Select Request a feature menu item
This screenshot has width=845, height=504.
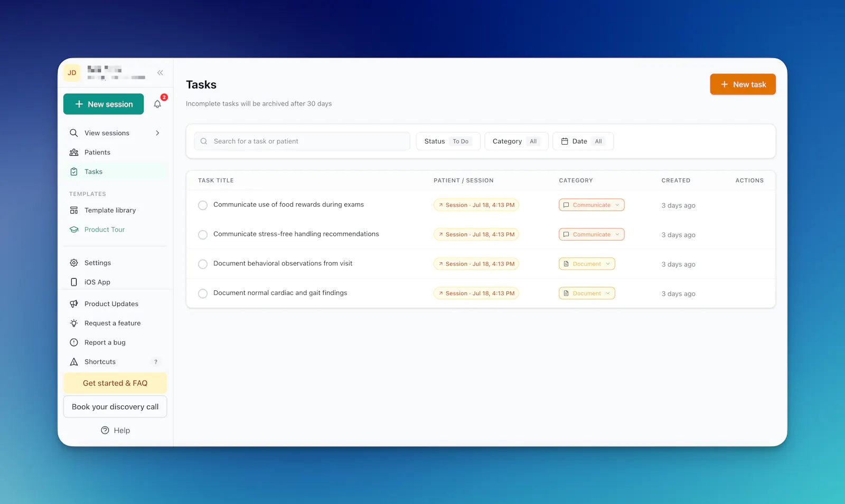coord(115,323)
